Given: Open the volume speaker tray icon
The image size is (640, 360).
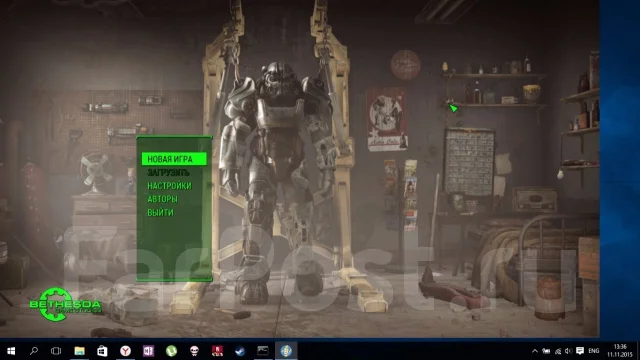Looking at the screenshot, I should [x=568, y=351].
